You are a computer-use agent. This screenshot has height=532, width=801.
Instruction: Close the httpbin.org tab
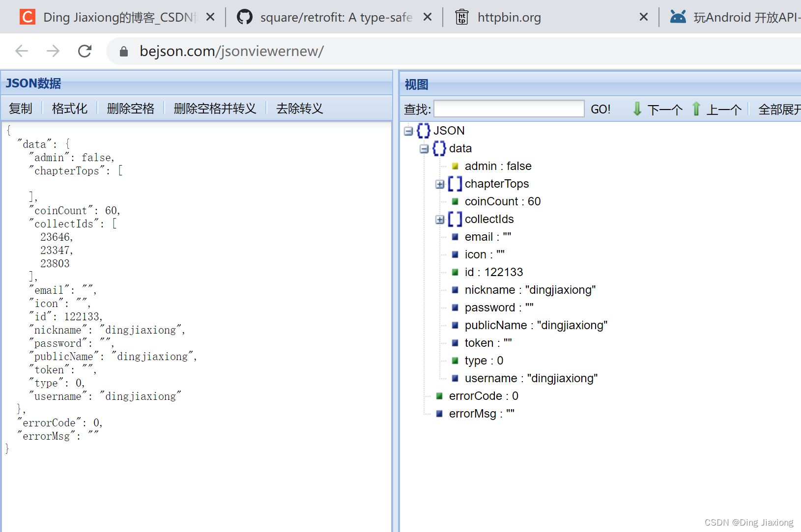point(644,17)
